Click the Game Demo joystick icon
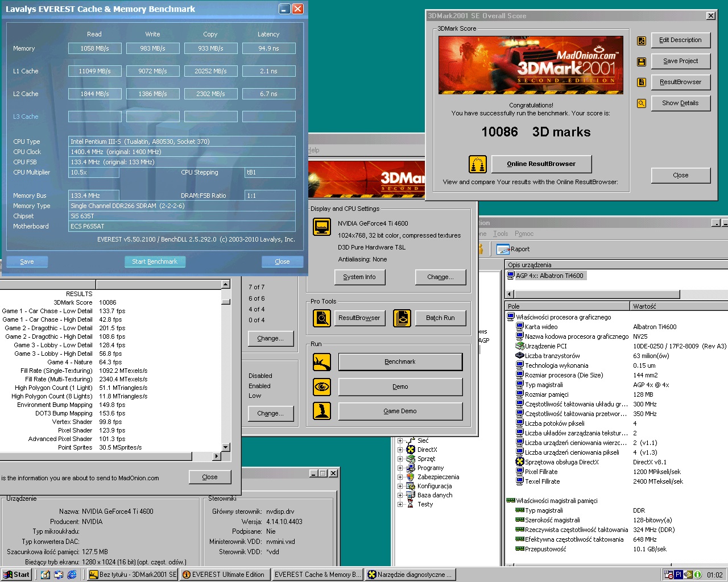Image resolution: width=728 pixels, height=582 pixels. 322,411
